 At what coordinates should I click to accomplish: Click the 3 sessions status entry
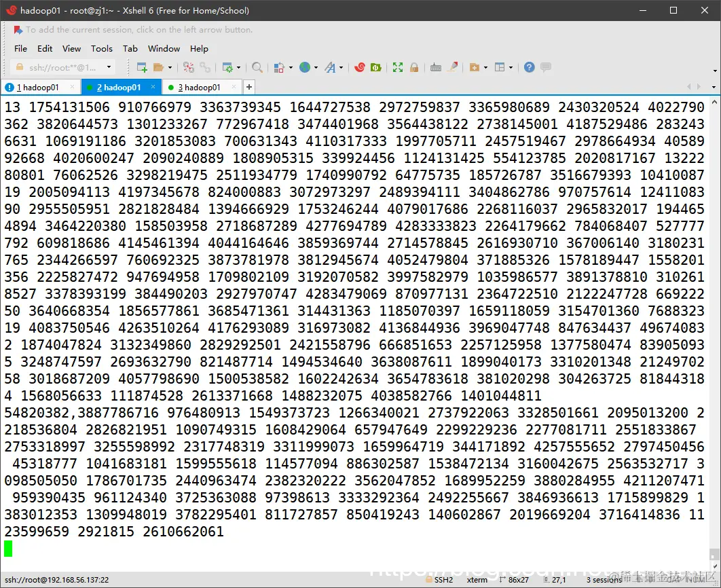(604, 580)
